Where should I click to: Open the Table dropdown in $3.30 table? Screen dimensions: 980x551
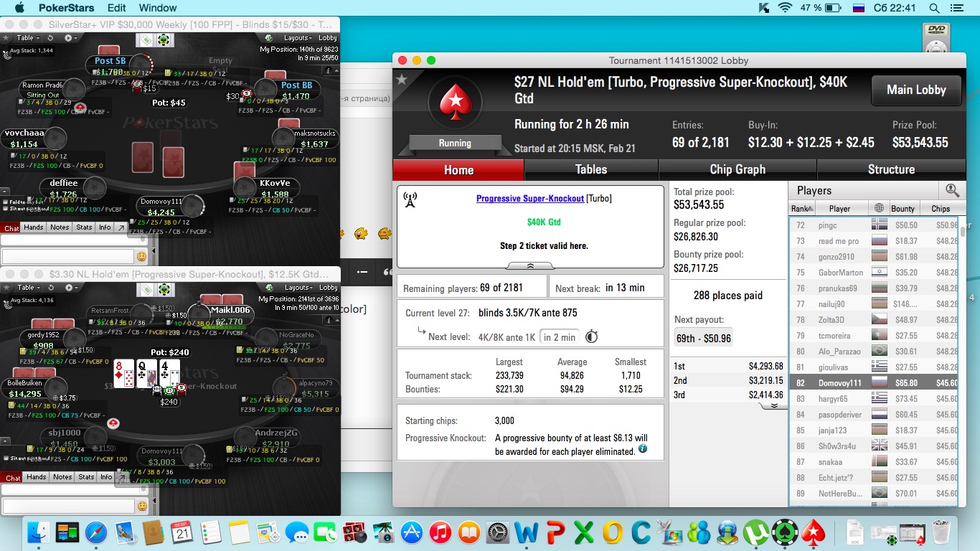[x=29, y=288]
